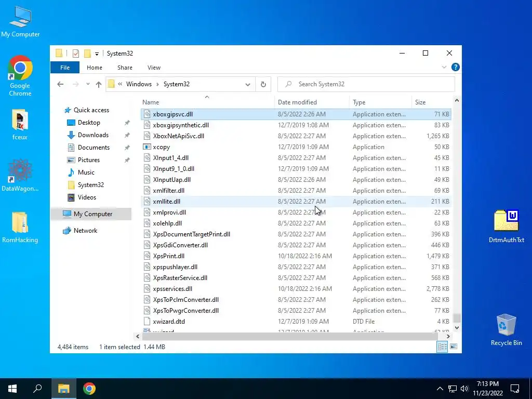
Task: Open the volume speaker tray icon
Action: (x=464, y=389)
